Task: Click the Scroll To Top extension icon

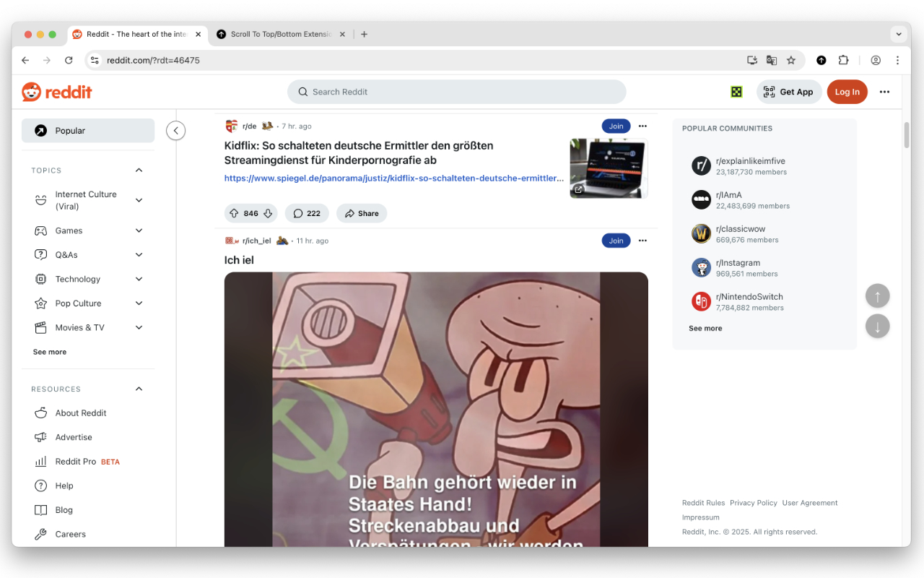Action: coord(821,61)
